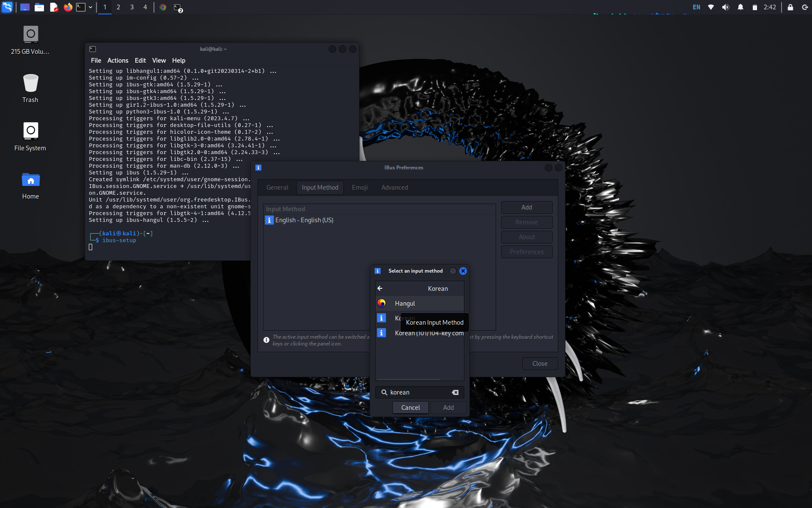Clear the korean search text
Screen dimensions: 812x508
(x=455, y=392)
